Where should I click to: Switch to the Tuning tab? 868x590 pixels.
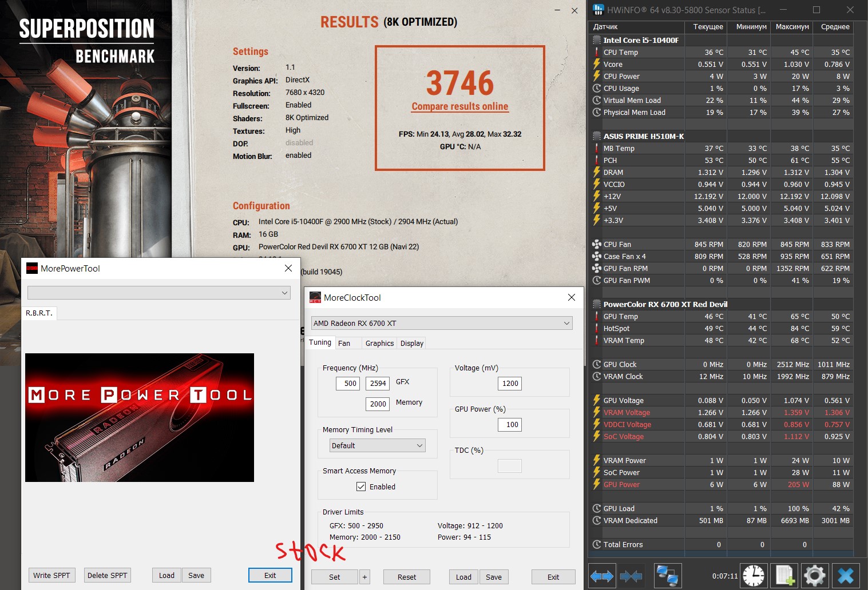coord(320,342)
